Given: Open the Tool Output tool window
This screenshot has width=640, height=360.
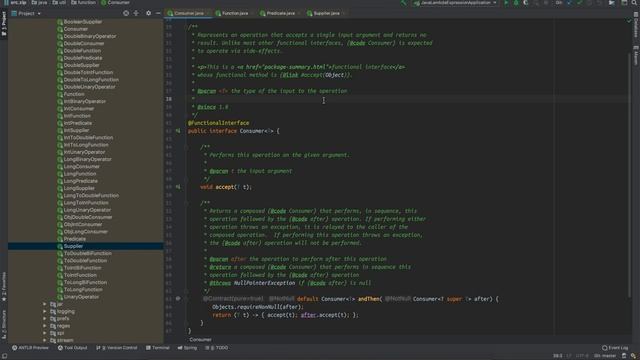Looking at the screenshot, I should (73, 348).
